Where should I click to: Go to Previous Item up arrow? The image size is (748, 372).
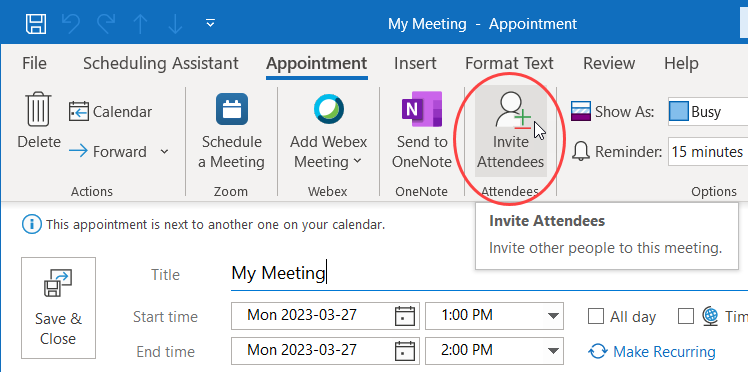(x=140, y=23)
